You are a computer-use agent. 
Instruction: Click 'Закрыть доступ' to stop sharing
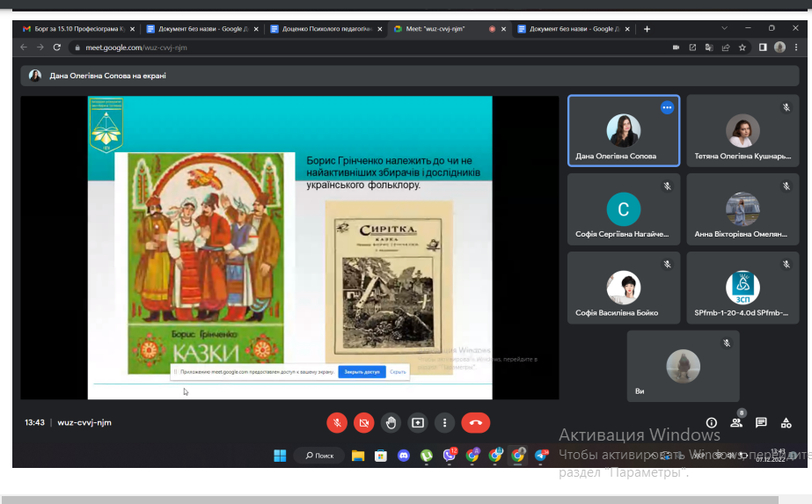(362, 372)
